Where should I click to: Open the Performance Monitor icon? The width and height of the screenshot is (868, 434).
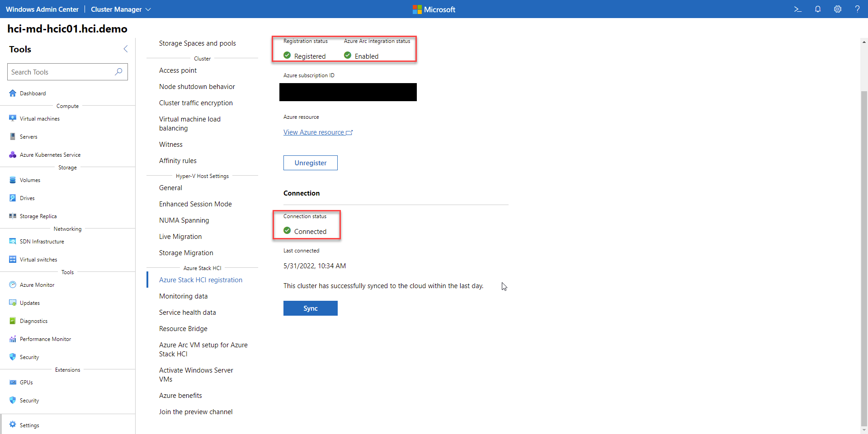tap(13, 339)
